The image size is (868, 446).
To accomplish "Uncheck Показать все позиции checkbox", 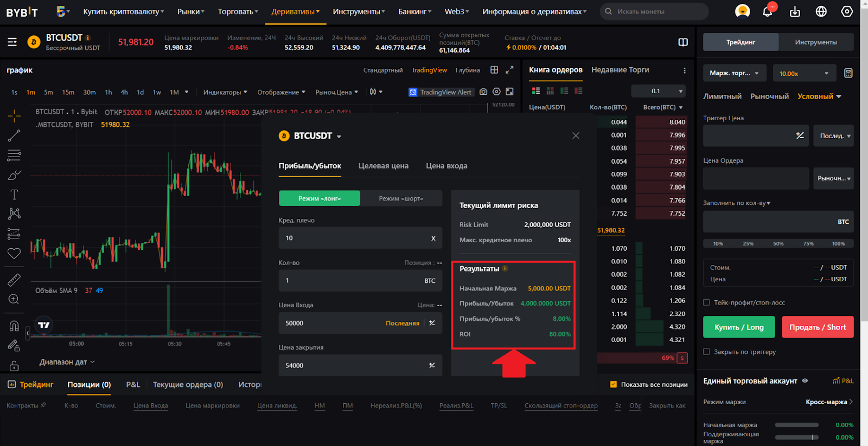I will point(614,384).
